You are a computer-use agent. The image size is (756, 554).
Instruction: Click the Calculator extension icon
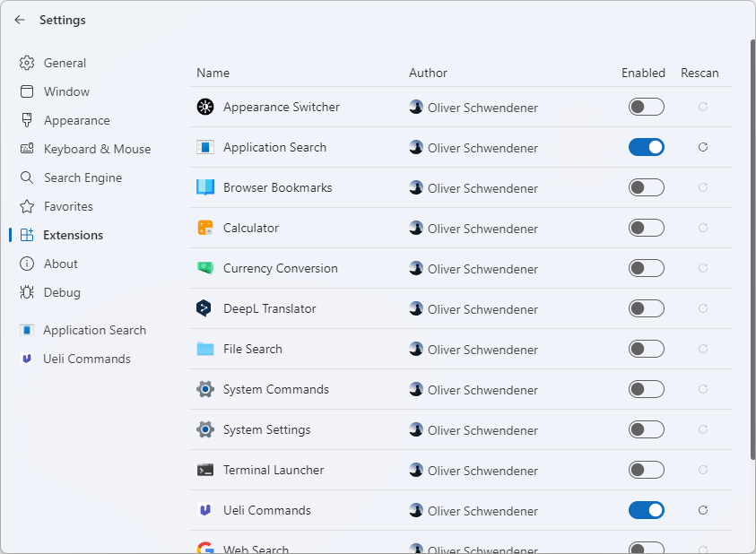point(205,228)
